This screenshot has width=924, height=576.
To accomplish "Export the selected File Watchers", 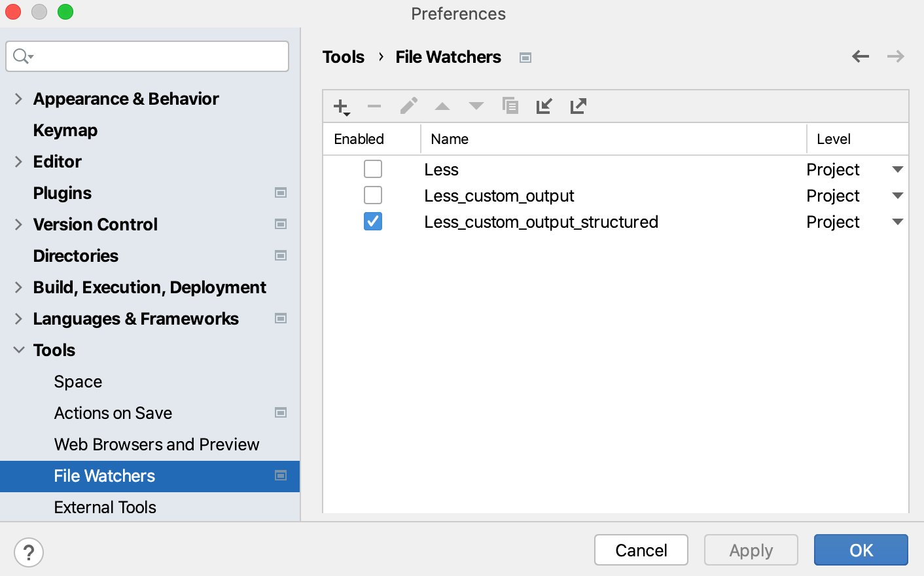I will 578,105.
